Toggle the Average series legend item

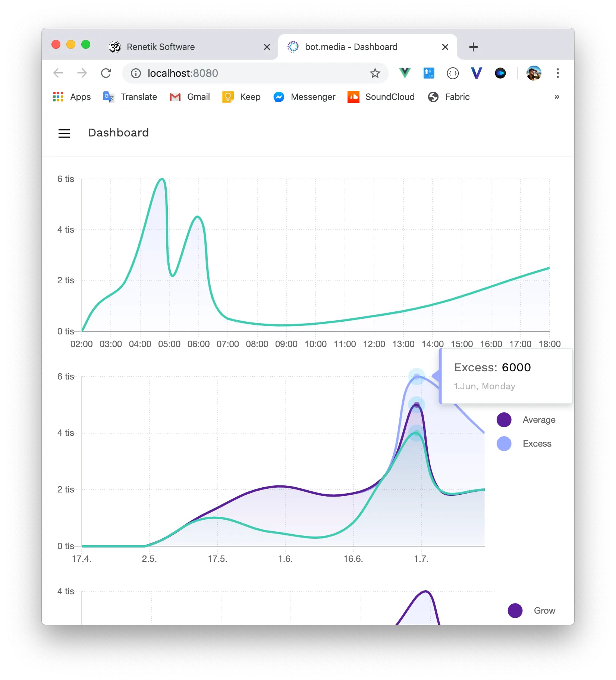tap(526, 420)
